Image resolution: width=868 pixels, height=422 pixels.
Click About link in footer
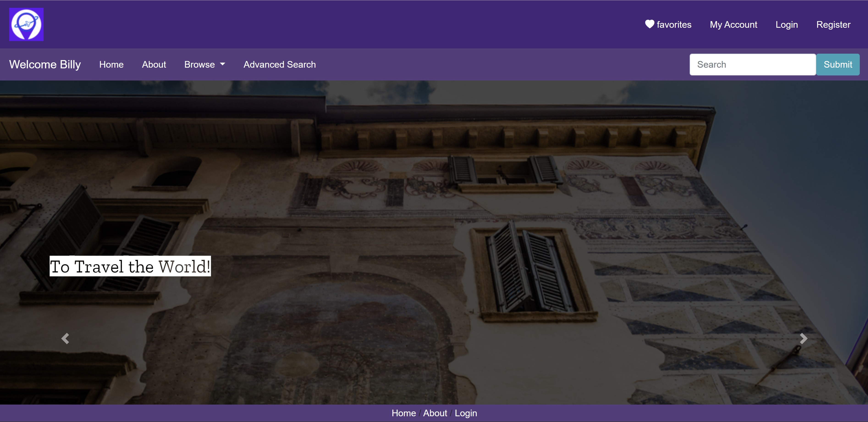(435, 413)
